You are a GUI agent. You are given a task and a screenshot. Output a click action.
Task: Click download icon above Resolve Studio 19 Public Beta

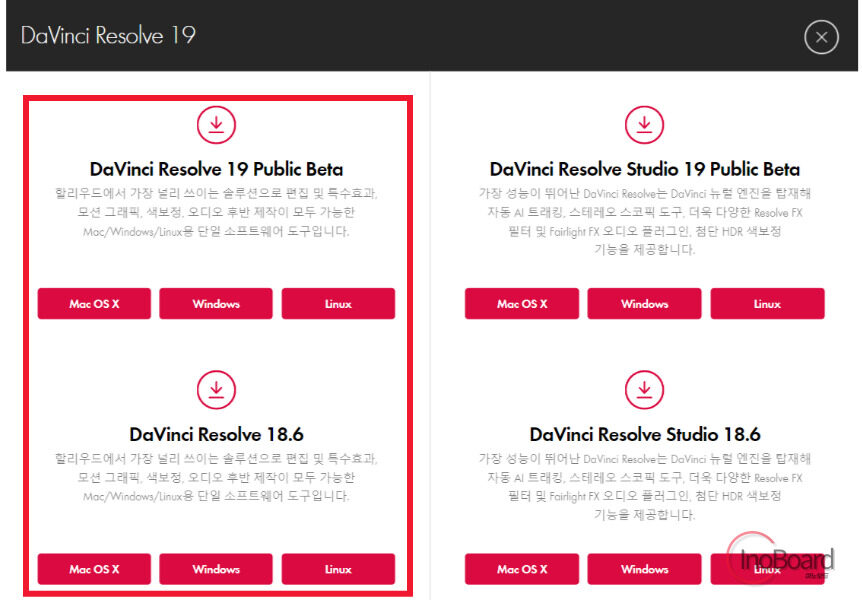coord(644,125)
